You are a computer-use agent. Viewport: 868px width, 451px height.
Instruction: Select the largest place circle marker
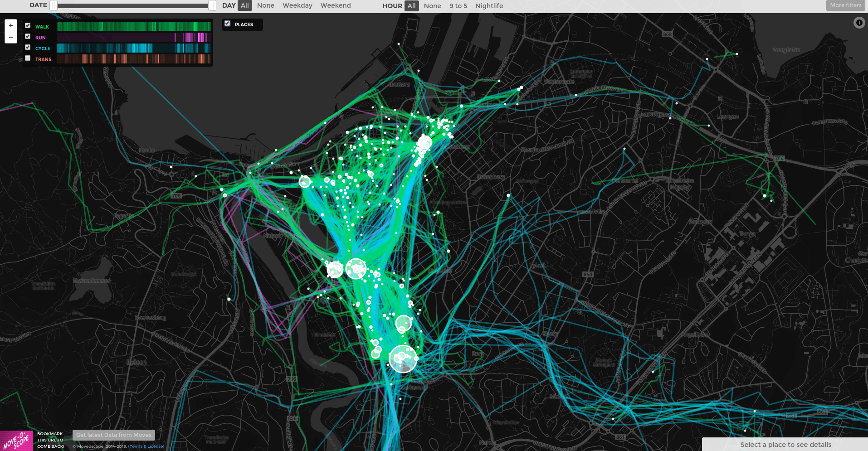(403, 359)
